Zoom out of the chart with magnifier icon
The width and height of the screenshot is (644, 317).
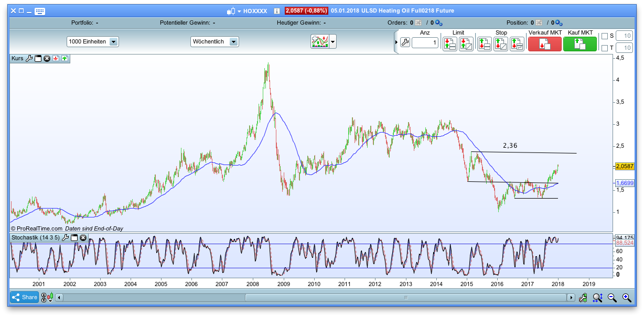[x=611, y=297]
